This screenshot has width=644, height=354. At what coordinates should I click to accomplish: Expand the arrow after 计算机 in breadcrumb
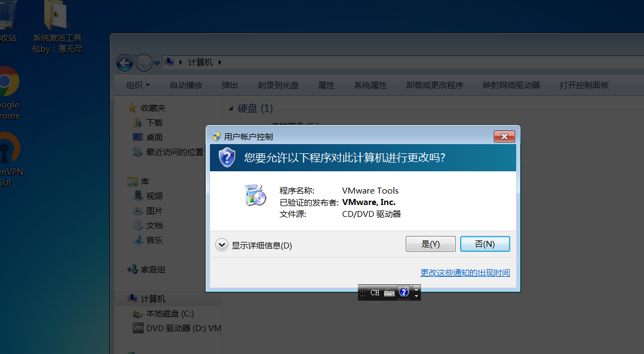[x=220, y=63]
